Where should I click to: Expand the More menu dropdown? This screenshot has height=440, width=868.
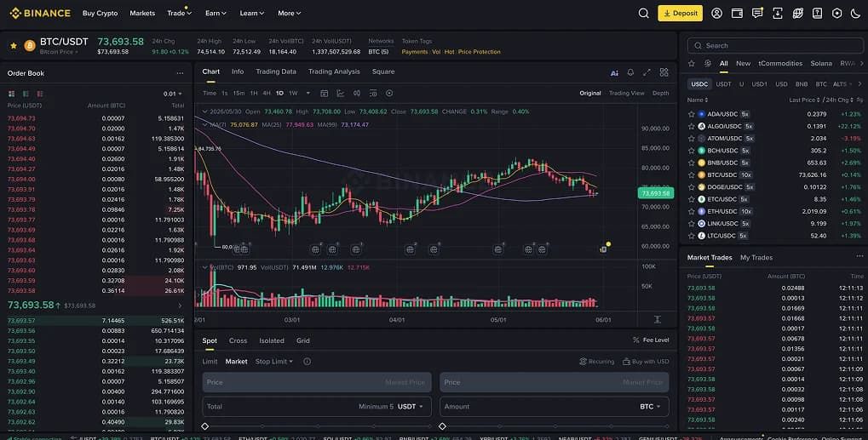point(289,14)
